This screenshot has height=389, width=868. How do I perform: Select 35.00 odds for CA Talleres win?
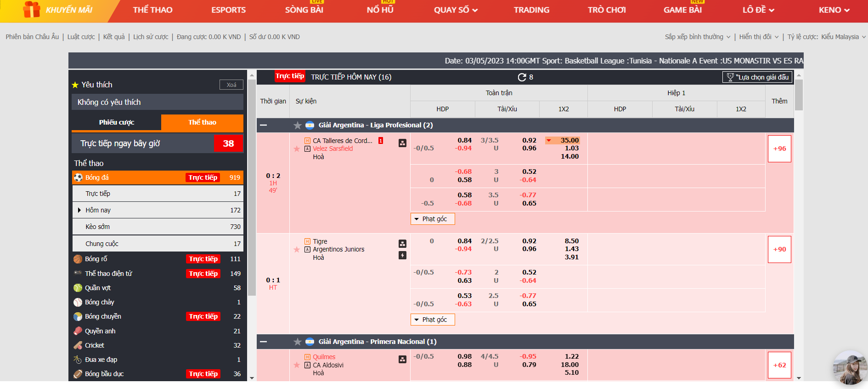pyautogui.click(x=562, y=140)
